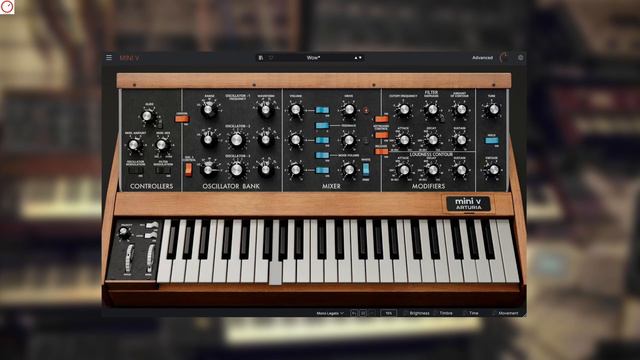This screenshot has width=640, height=360.
Task: Click the Oscillator 2 volume knob in Mixer
Action: tap(296, 140)
